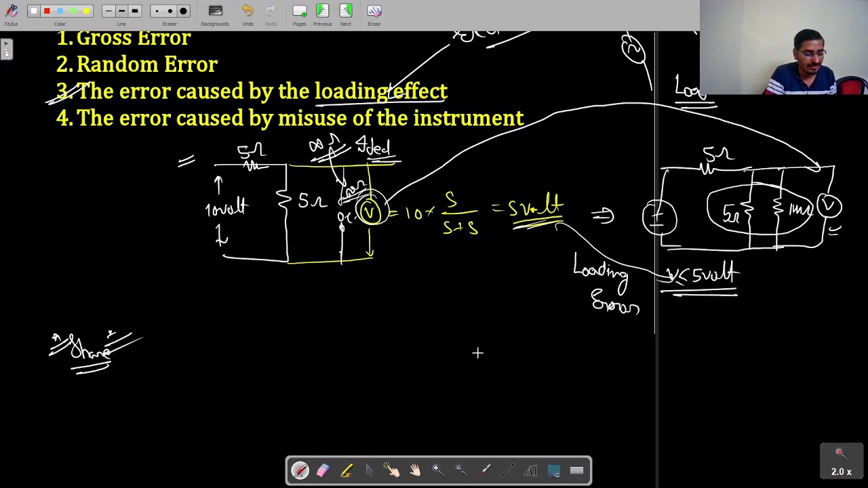Activate the pen tool in bottom palette

(x=300, y=470)
